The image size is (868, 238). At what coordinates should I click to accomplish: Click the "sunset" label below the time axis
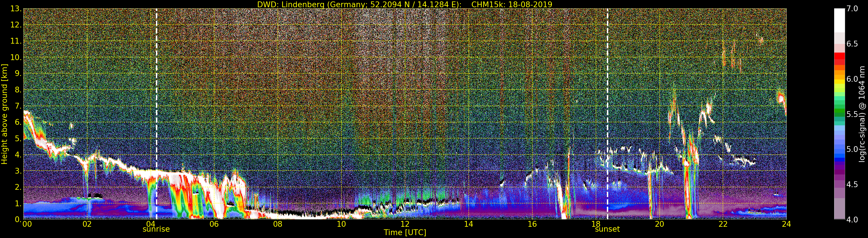607,229
